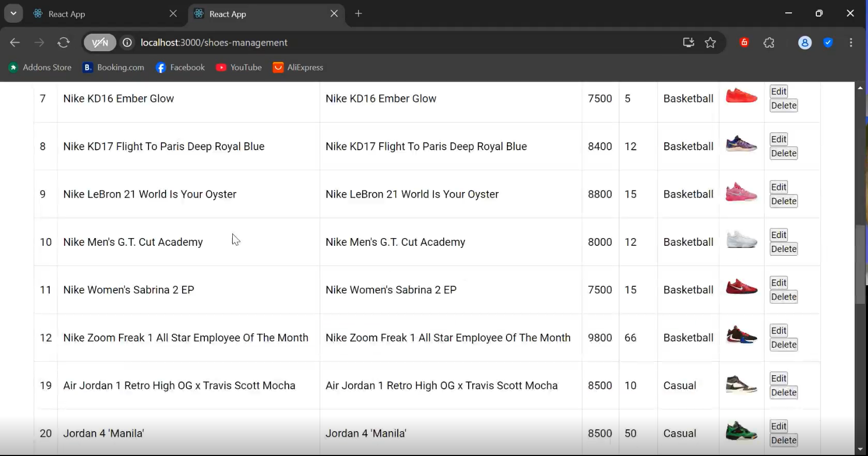Go back with the browser back arrow
The width and height of the screenshot is (868, 456).
14,42
